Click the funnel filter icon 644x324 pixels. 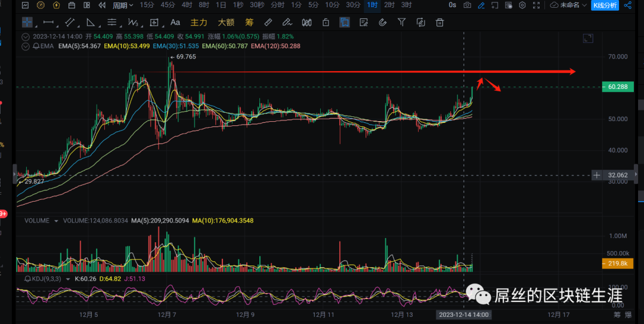[x=402, y=22]
